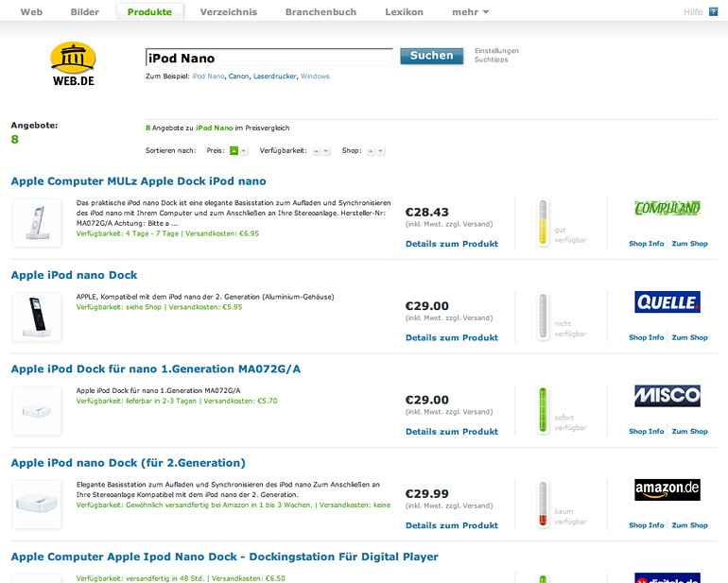Sort Verfügbarkeit ascending arrow
728x583 pixels.
click(x=317, y=151)
